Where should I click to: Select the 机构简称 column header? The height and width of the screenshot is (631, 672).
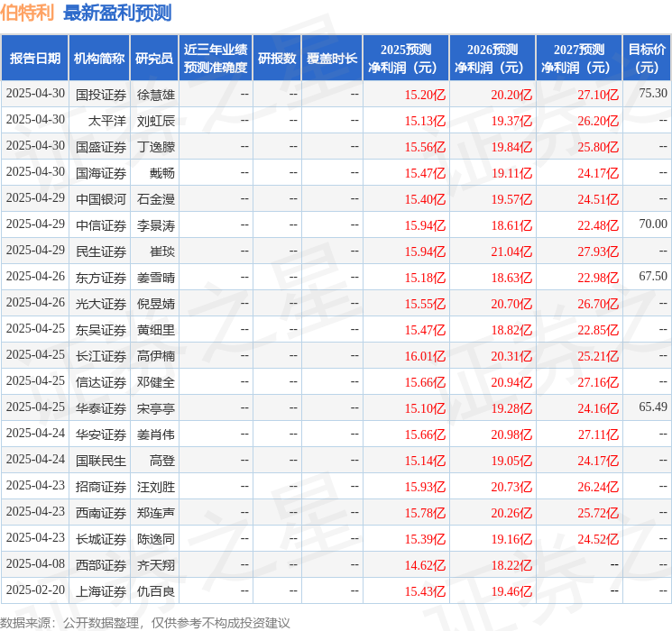(99, 58)
